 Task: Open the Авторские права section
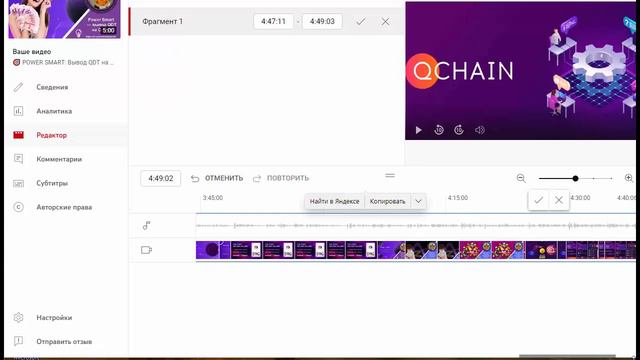tap(64, 207)
